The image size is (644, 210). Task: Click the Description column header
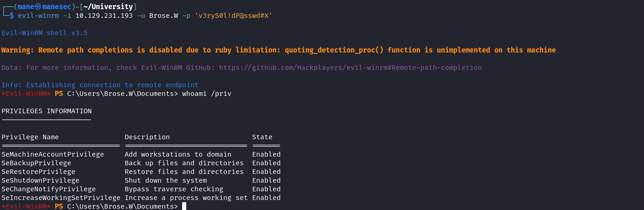147,137
